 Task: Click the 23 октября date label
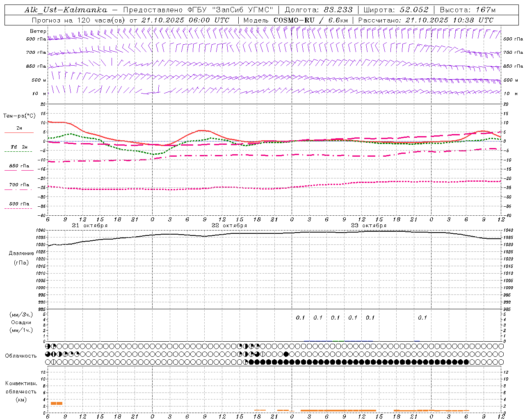pos(369,226)
